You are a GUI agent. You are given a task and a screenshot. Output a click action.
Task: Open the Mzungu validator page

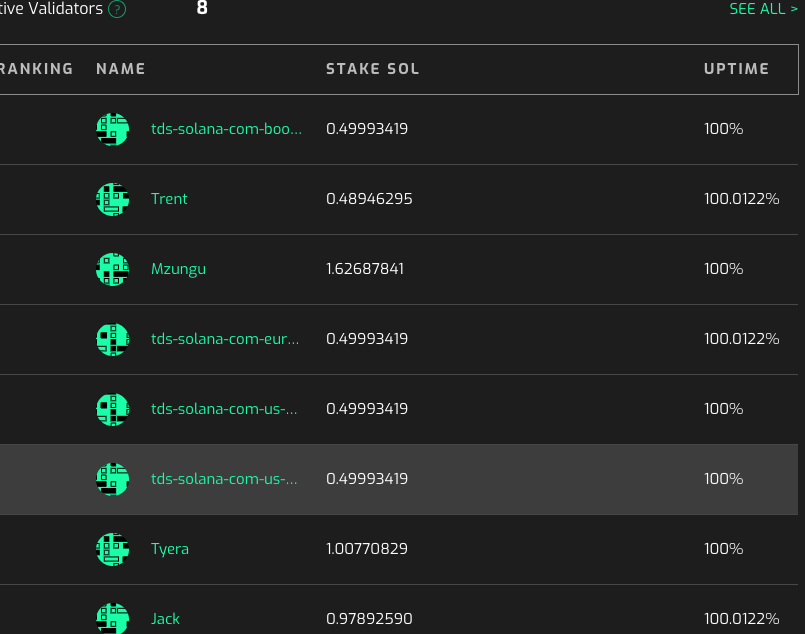(178, 269)
